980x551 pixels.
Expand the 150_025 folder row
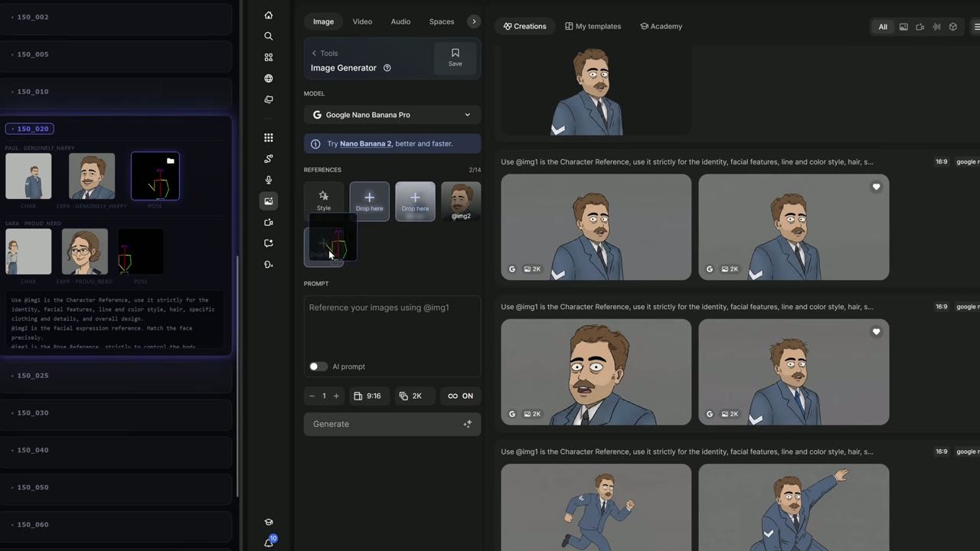116,376
